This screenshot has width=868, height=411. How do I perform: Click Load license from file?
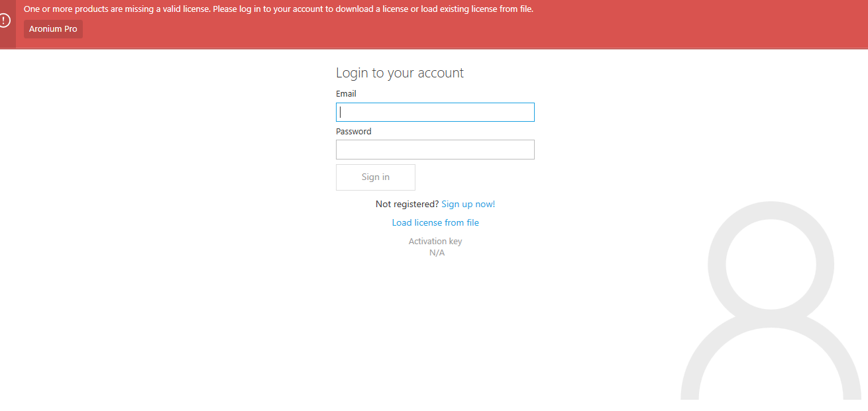point(435,222)
